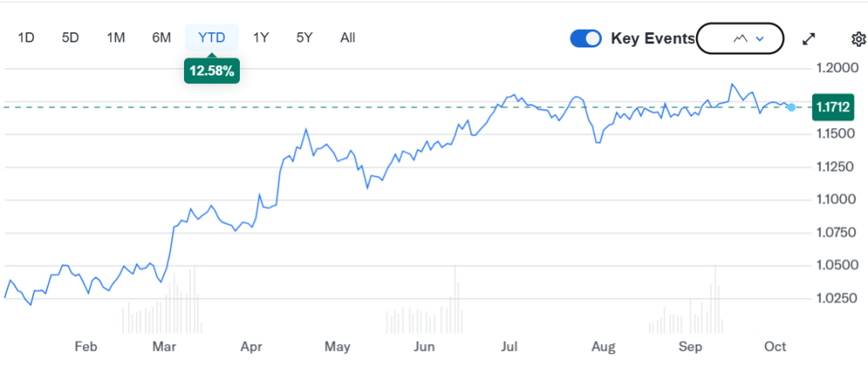Switch to the 1Y range
Screen dimensions: 868x367
click(x=261, y=37)
